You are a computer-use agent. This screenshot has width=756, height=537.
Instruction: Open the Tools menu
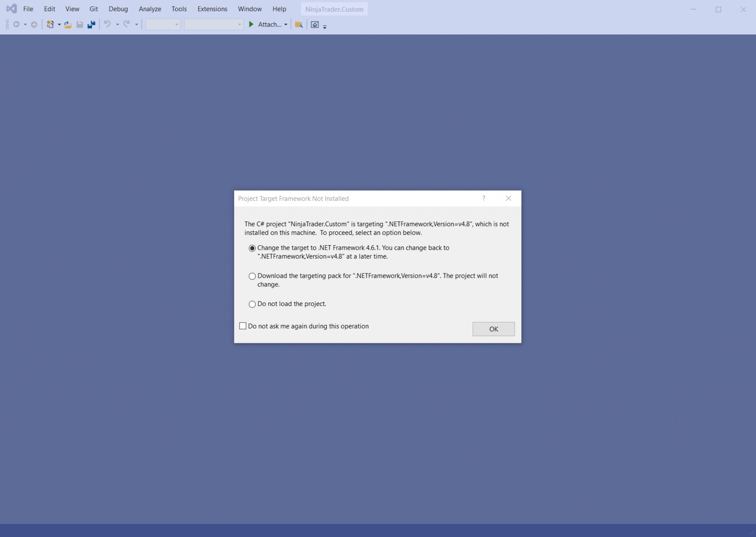pos(179,9)
